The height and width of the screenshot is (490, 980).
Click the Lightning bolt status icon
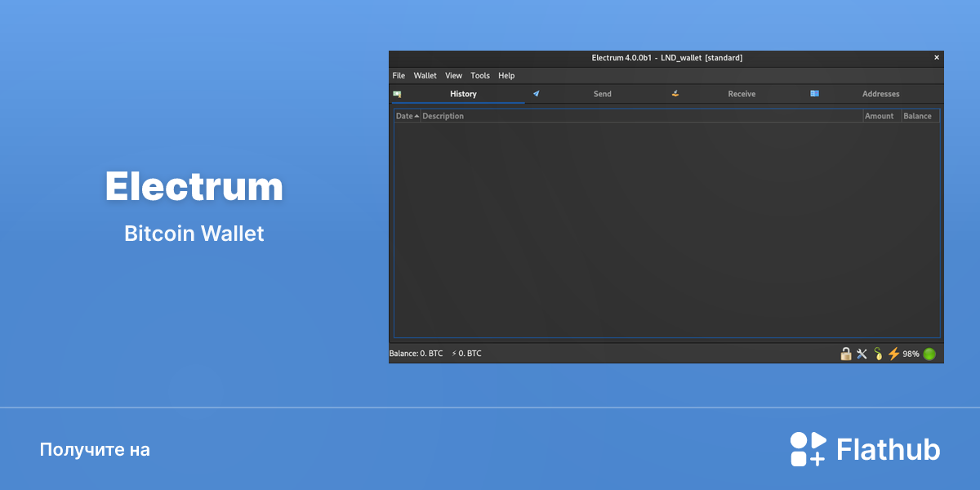[x=893, y=354]
